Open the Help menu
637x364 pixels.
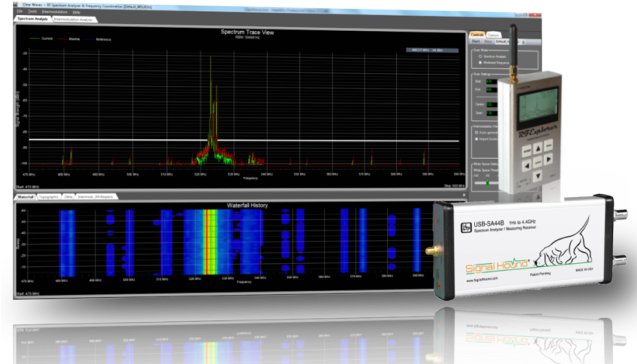(76, 12)
